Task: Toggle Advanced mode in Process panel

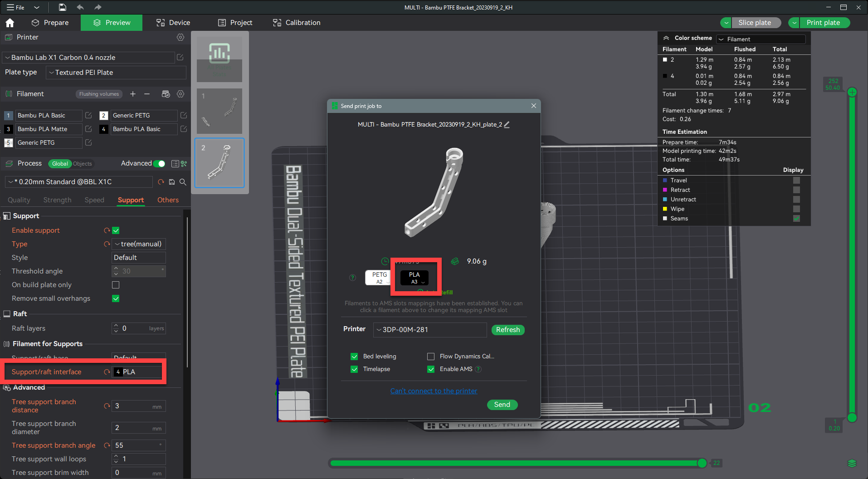Action: [159, 163]
